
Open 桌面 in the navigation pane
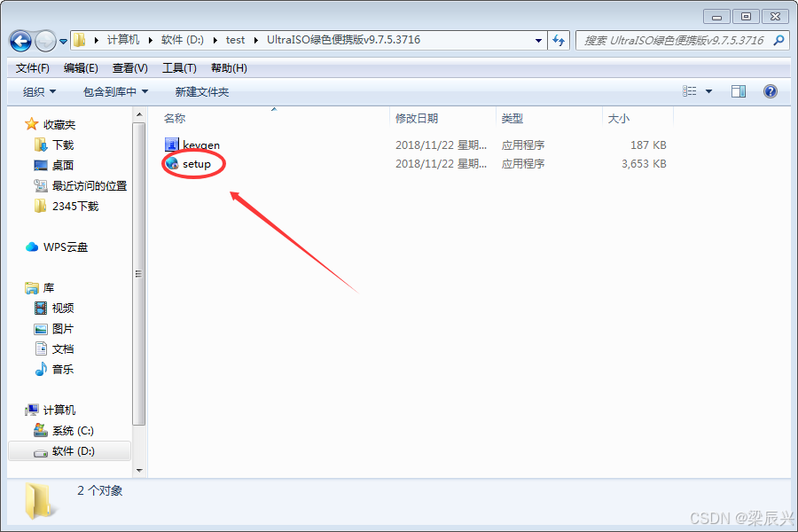(x=63, y=166)
